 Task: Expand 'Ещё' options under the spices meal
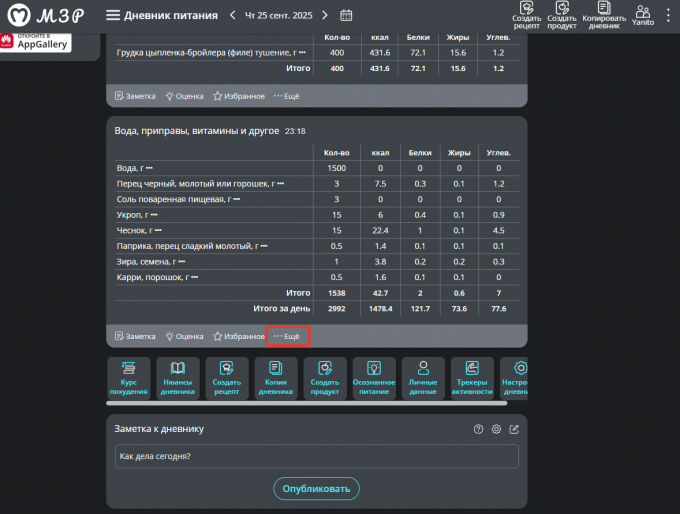coord(287,336)
